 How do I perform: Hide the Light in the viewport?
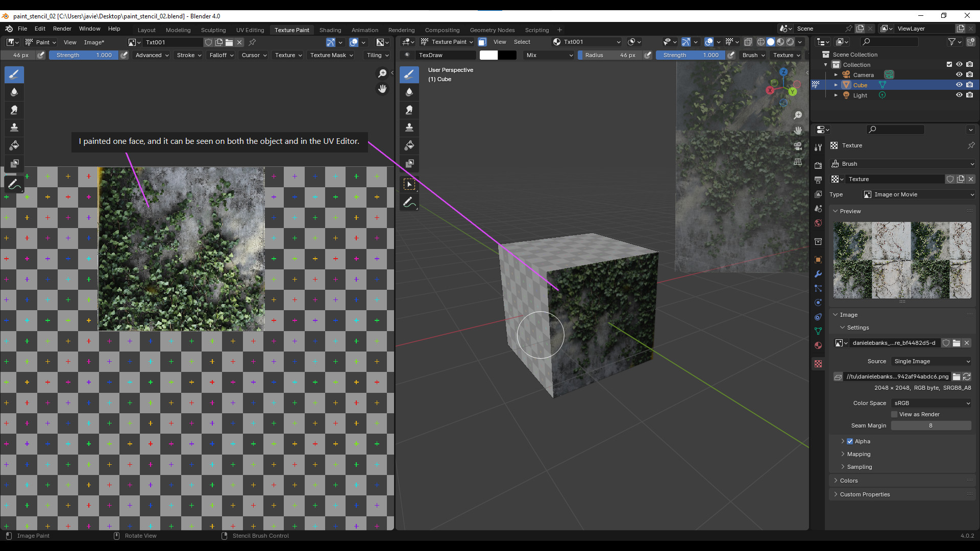tap(959, 95)
